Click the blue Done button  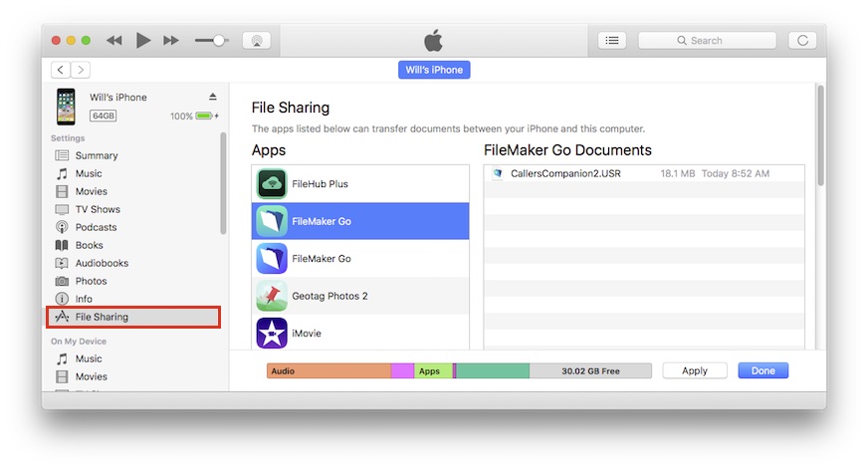(762, 370)
